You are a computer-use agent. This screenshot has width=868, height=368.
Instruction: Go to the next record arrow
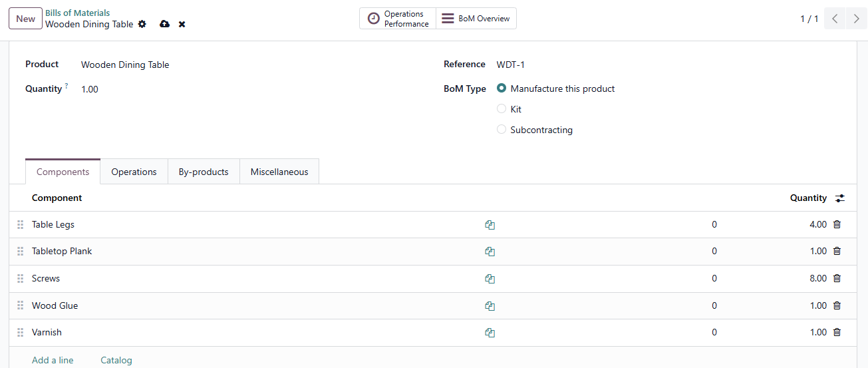point(856,19)
